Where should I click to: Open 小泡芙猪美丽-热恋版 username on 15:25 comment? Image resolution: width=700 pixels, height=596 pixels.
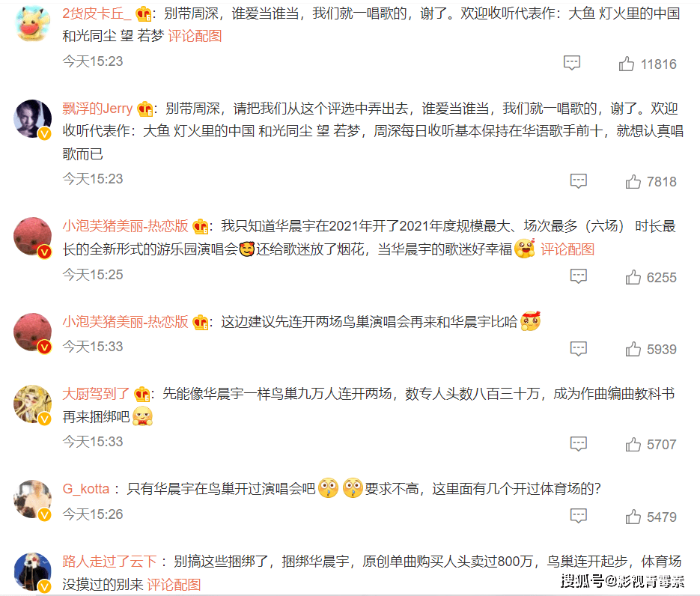(126, 226)
